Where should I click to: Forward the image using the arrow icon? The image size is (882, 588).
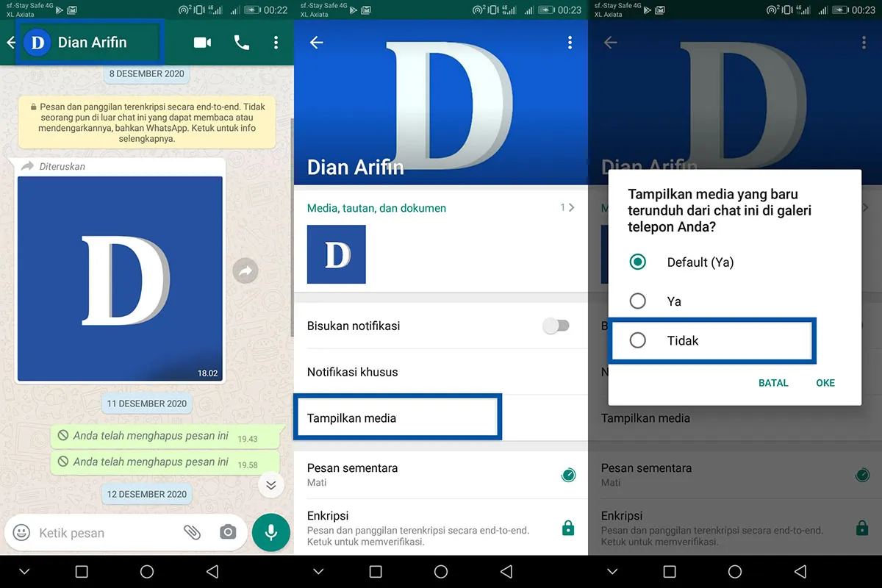pyautogui.click(x=245, y=270)
